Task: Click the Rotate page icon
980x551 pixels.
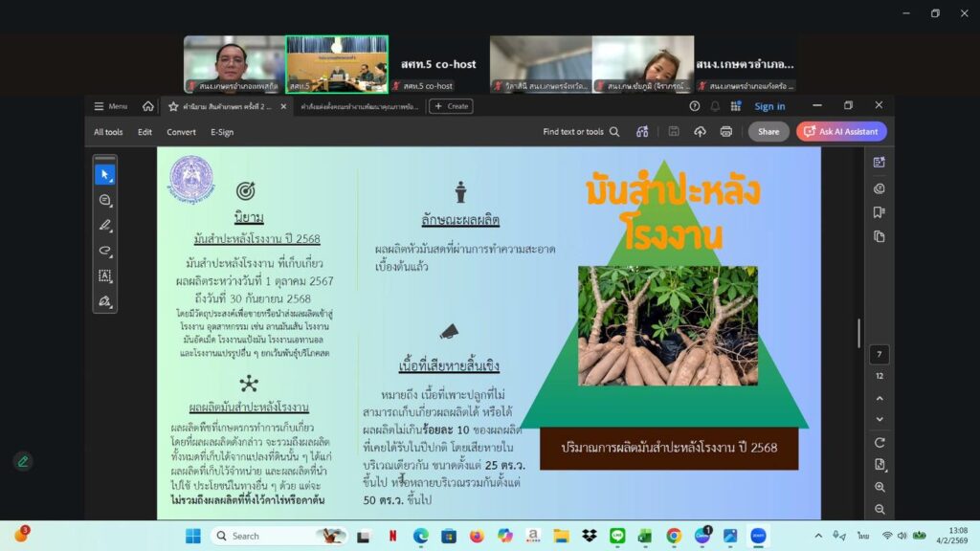Action: [x=880, y=442]
